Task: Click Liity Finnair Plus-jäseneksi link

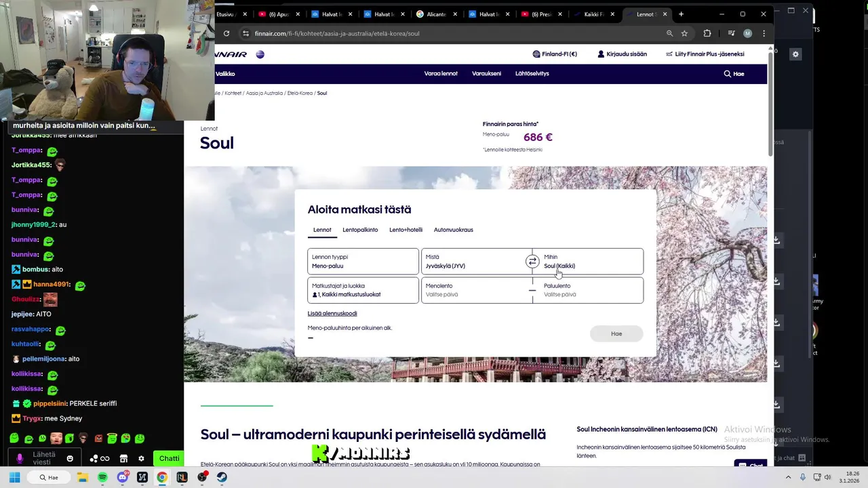Action: [705, 54]
